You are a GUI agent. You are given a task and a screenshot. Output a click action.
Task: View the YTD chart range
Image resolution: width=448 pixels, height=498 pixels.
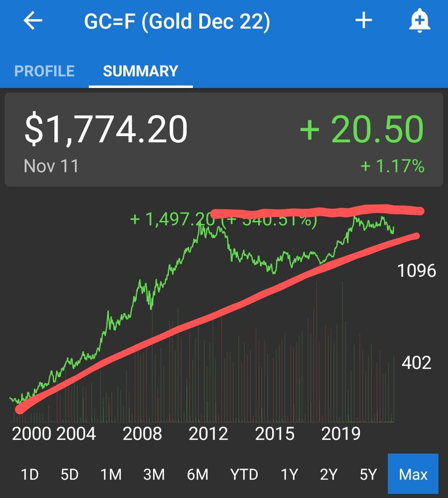[244, 474]
